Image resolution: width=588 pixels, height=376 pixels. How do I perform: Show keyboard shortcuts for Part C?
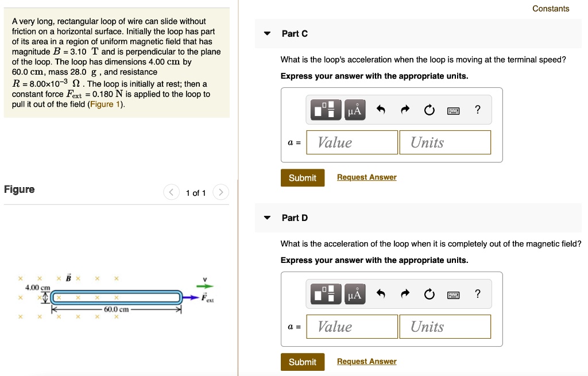(x=454, y=110)
